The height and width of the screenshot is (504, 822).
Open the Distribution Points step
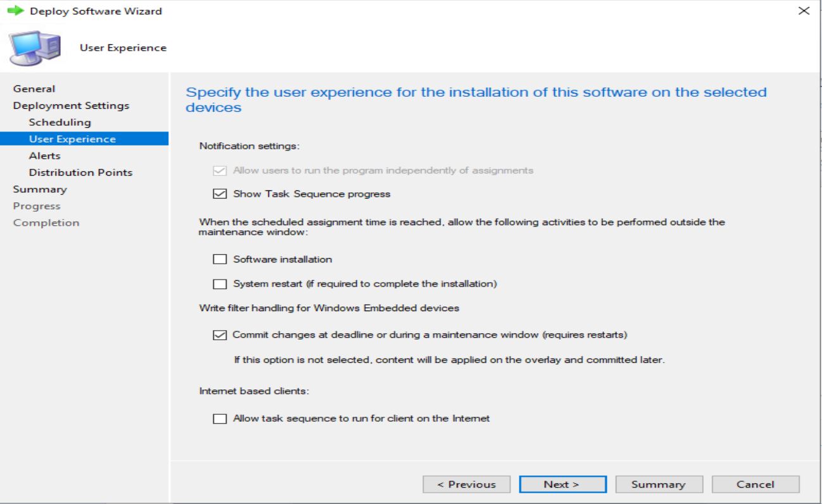pos(81,172)
